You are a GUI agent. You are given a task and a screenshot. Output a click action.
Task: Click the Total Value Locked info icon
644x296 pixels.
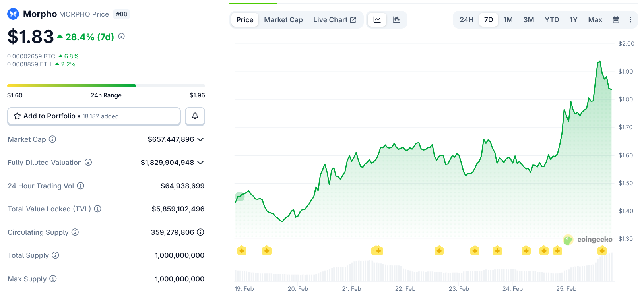[98, 209]
